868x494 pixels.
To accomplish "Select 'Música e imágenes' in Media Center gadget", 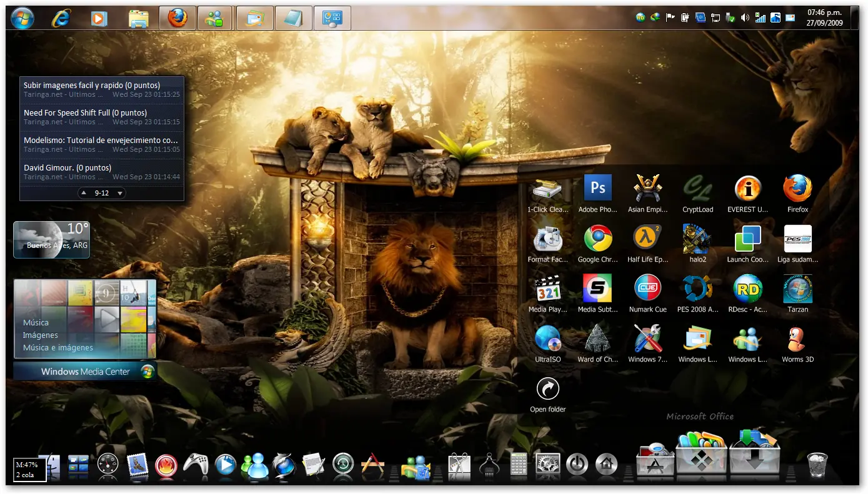I will (x=58, y=348).
